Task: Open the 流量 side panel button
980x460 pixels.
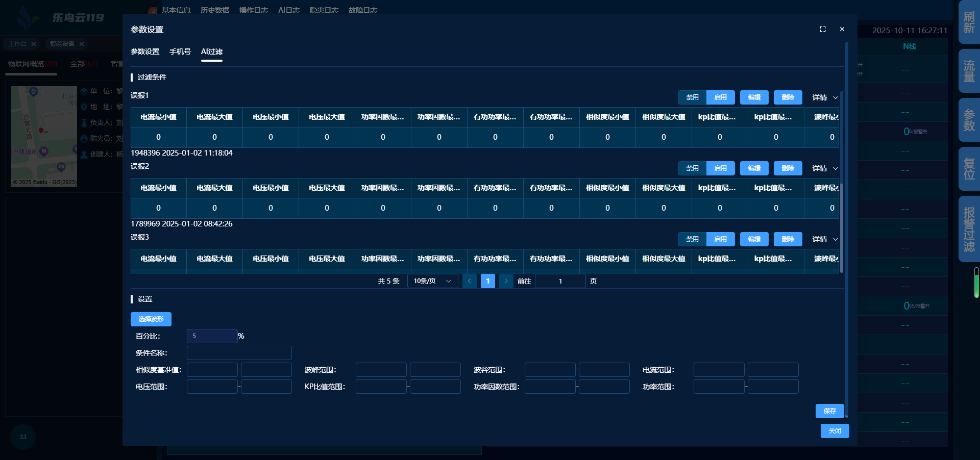Action: 969,71
